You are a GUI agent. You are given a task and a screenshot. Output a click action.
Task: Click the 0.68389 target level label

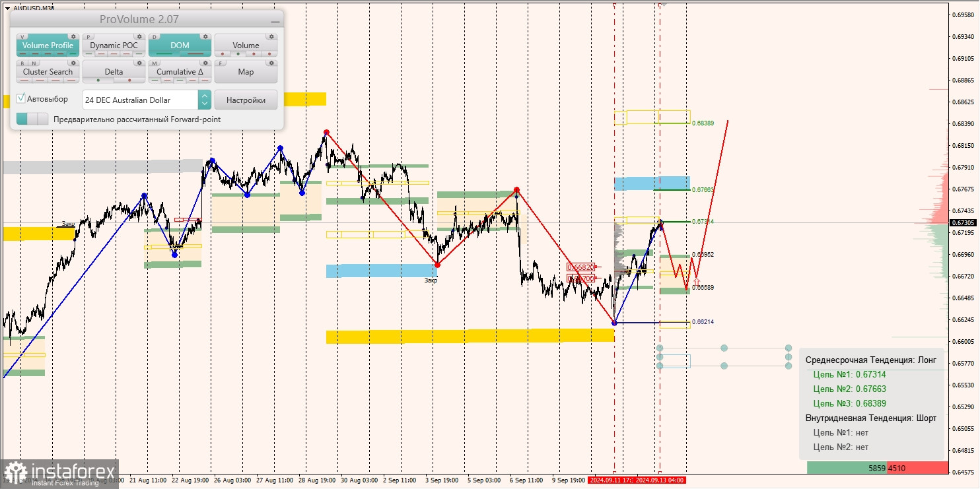pos(703,123)
